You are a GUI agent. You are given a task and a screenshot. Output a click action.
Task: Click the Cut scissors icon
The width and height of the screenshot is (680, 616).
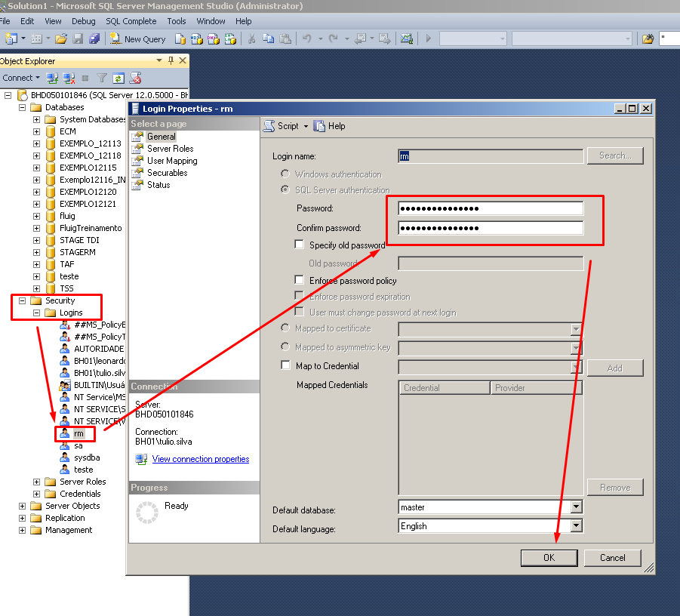click(x=251, y=39)
